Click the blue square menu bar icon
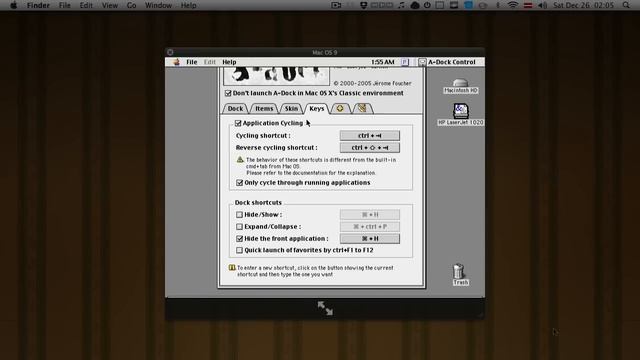Viewport: 640px width, 360px height. pos(468,5)
